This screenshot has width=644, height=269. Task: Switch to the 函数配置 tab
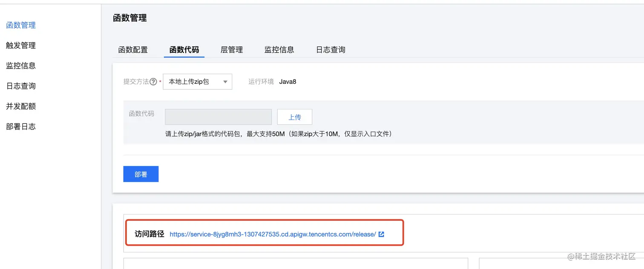pyautogui.click(x=133, y=50)
